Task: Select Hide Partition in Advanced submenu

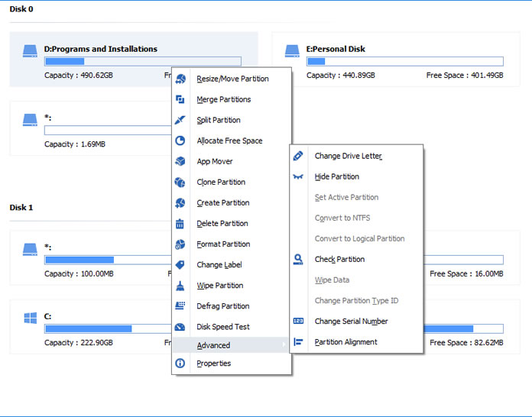Action: tap(356, 176)
